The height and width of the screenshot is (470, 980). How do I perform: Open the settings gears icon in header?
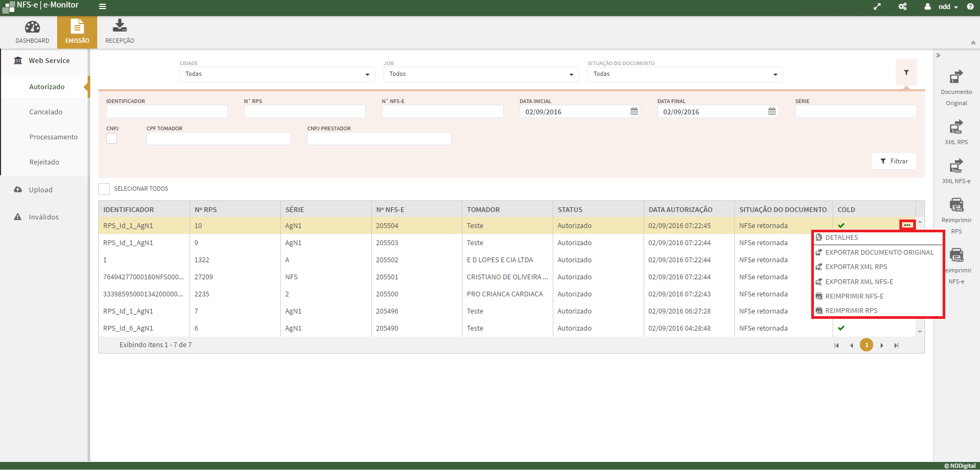(903, 7)
